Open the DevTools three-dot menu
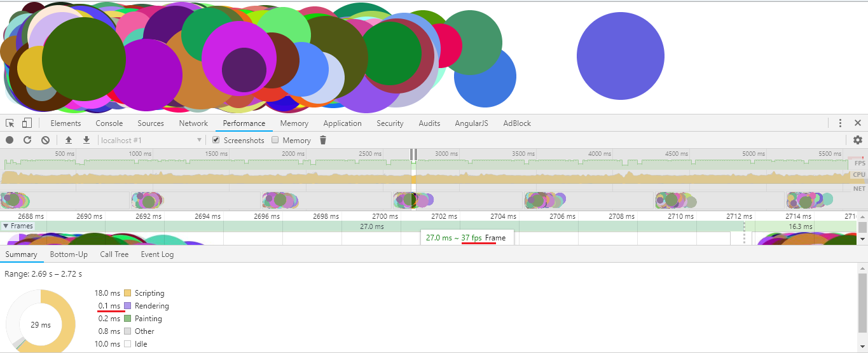The height and width of the screenshot is (353, 868). click(x=840, y=123)
